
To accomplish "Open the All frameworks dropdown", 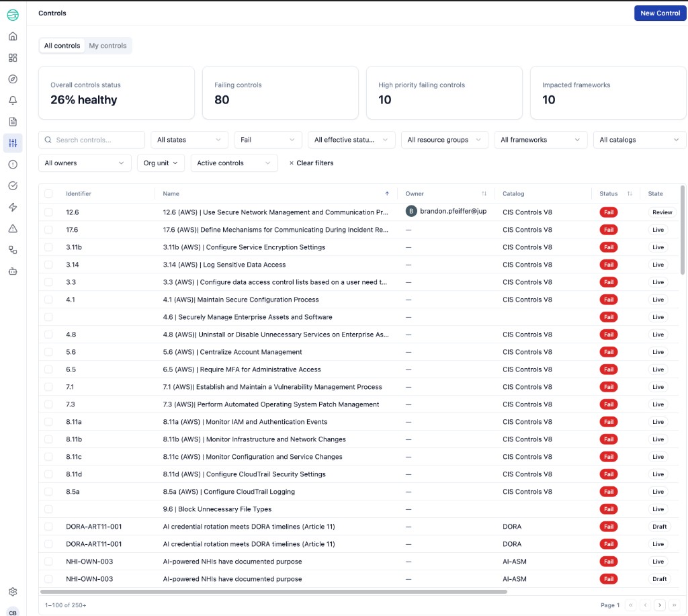I will [541, 140].
